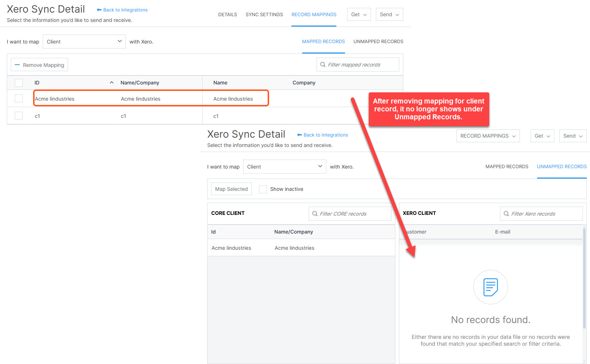Viewport: 590px width, 364px height.
Task: Click the back arrow icon in lower window
Action: pyautogui.click(x=299, y=135)
